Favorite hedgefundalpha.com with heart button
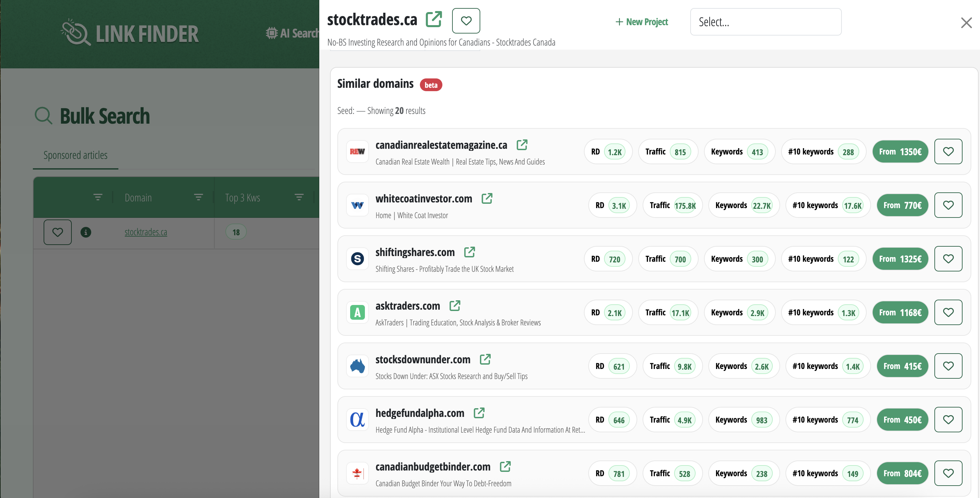Viewport: 980px width, 498px height. tap(948, 420)
